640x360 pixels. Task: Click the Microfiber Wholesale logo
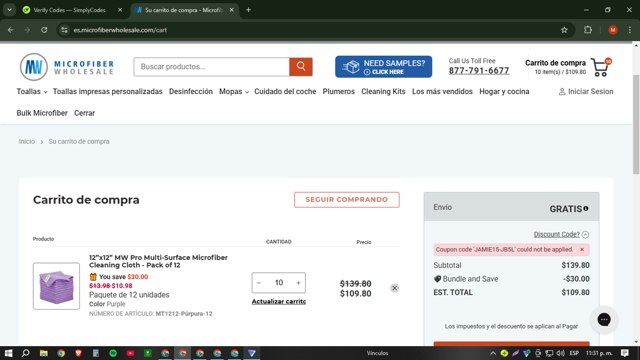pyautogui.click(x=67, y=67)
